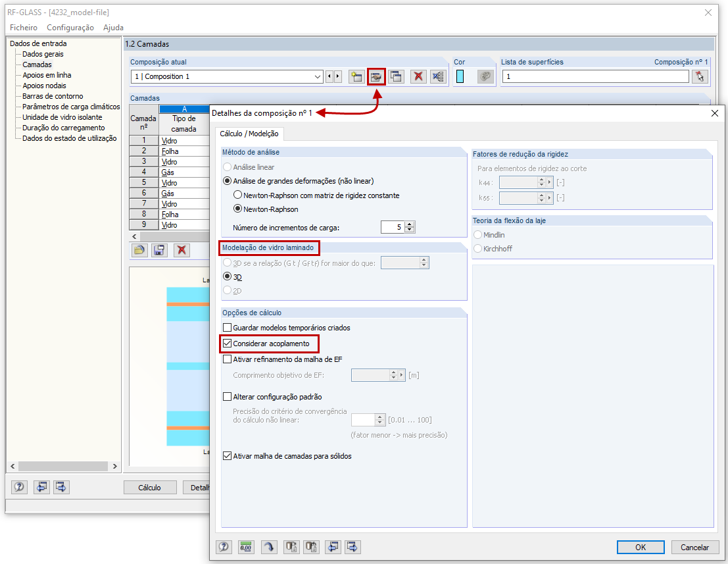Viewport: 728px width, 564px height.
Task: Open the Ficheiro menu
Action: click(24, 28)
